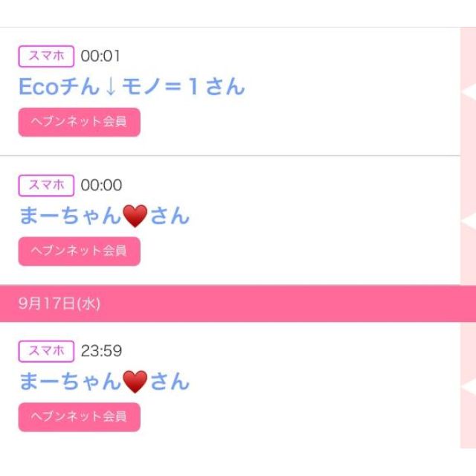Click the red heart in the 00:00 entry name
Viewport: 476px width, 476px height.
coord(135,216)
